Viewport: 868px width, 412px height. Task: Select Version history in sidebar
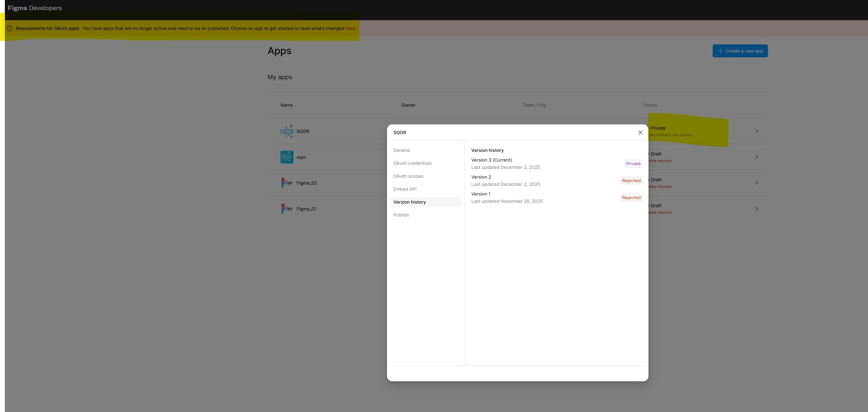425,202
